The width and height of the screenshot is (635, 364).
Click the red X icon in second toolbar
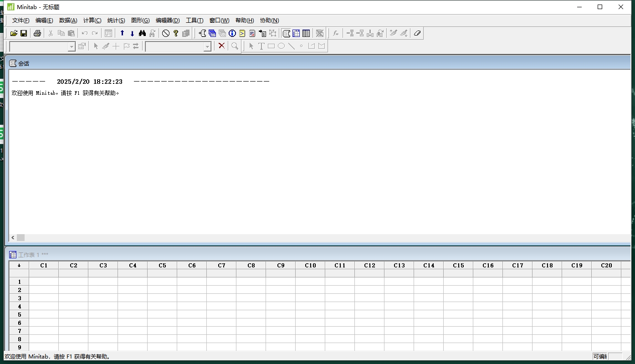point(221,46)
